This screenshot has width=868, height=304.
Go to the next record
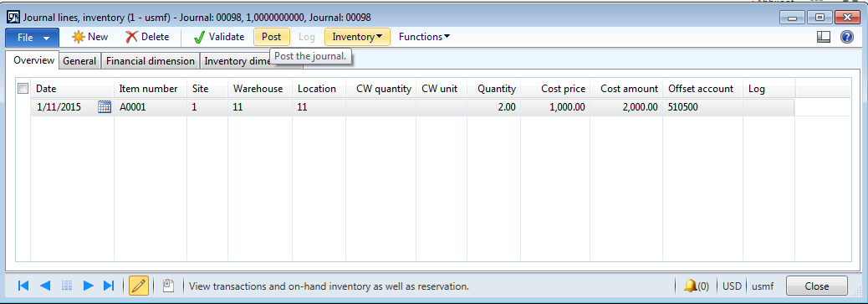click(x=88, y=286)
